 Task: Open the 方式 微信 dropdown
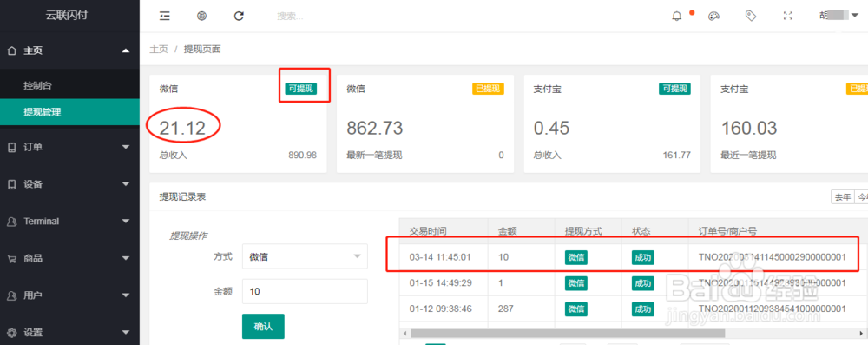point(305,256)
